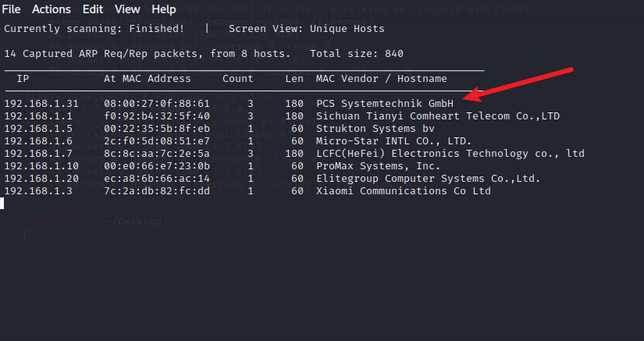Click MAC address 08:00:27:0f:88:61
The width and height of the screenshot is (644, 341).
click(156, 104)
